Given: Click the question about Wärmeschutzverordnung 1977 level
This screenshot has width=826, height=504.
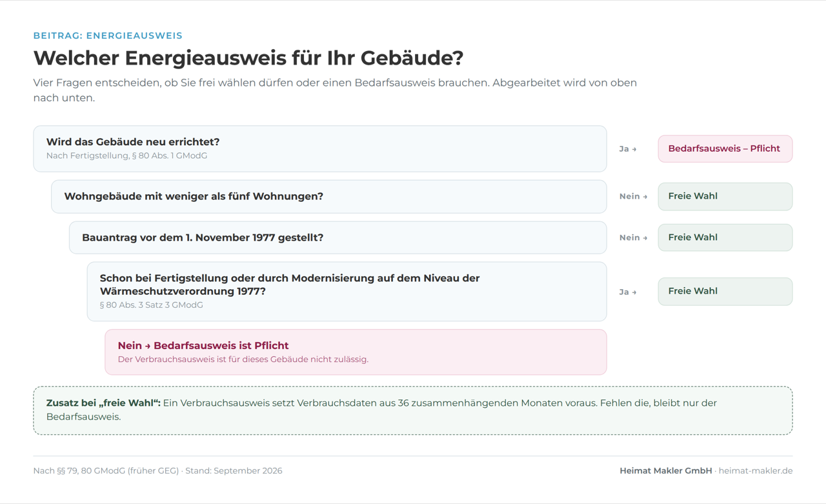Looking at the screenshot, I should point(290,285).
